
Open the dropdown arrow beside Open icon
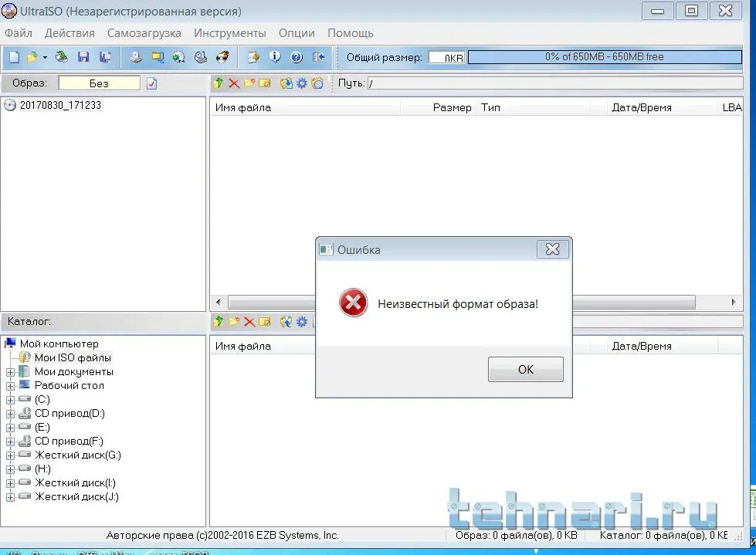tap(45, 57)
